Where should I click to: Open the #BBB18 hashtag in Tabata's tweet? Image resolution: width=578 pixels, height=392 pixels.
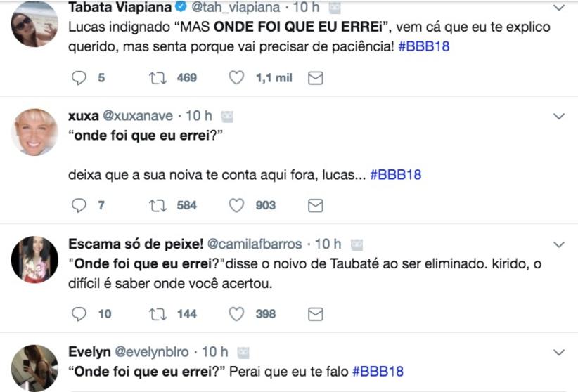click(x=423, y=47)
